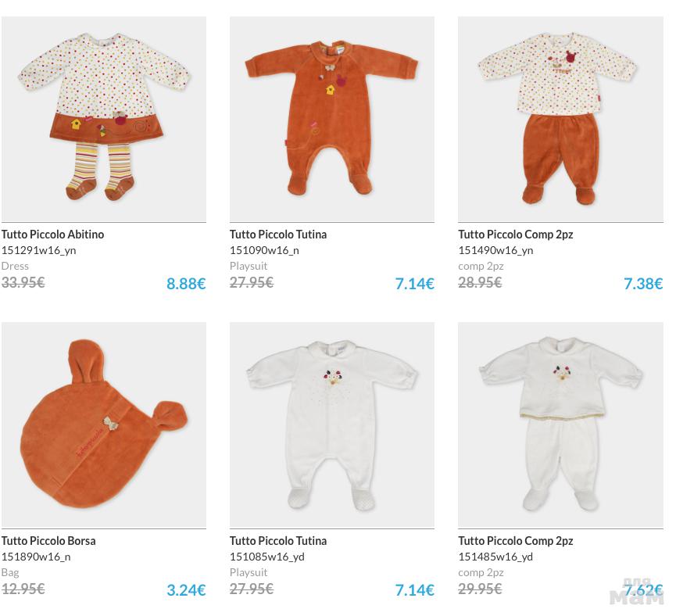Click the 8.88€ sale price

[186, 284]
